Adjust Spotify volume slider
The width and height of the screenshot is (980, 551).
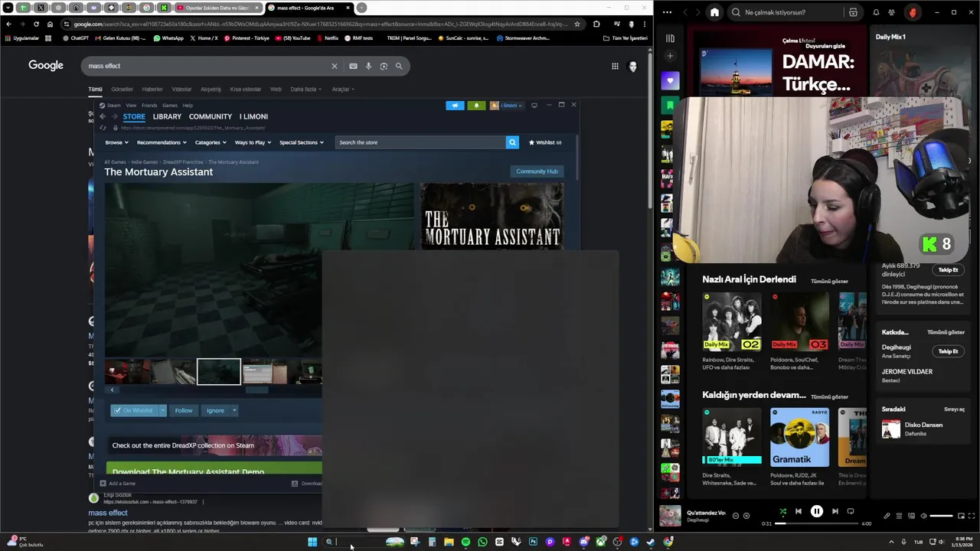941,516
